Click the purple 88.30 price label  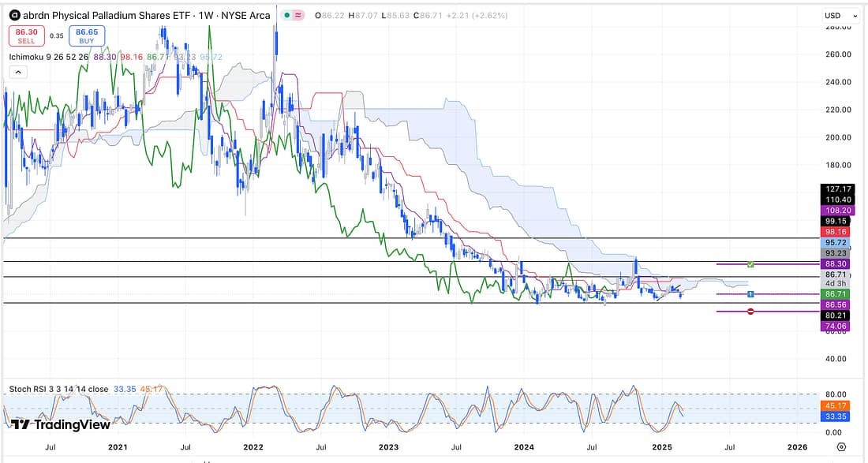click(x=836, y=264)
